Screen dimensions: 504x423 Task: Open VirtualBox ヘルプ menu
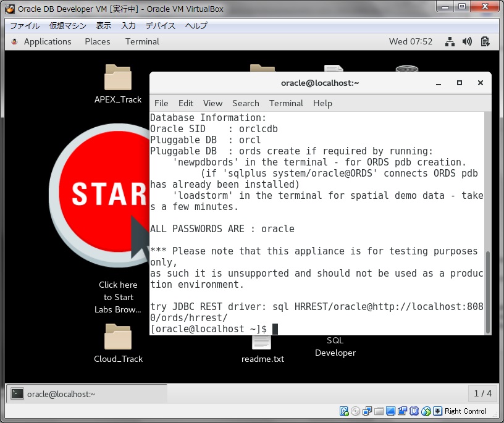196,25
